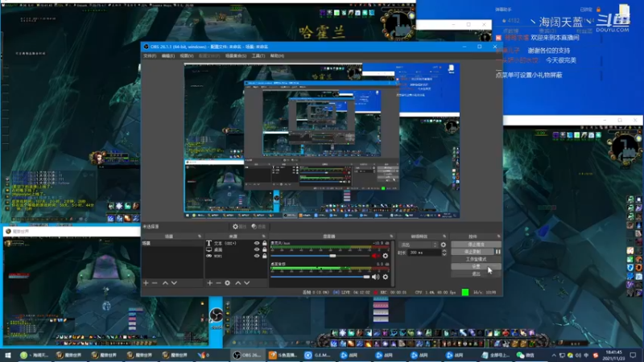Click the taskbar clock showing 18:41:45
This screenshot has height=362, width=644.
pos(613,355)
